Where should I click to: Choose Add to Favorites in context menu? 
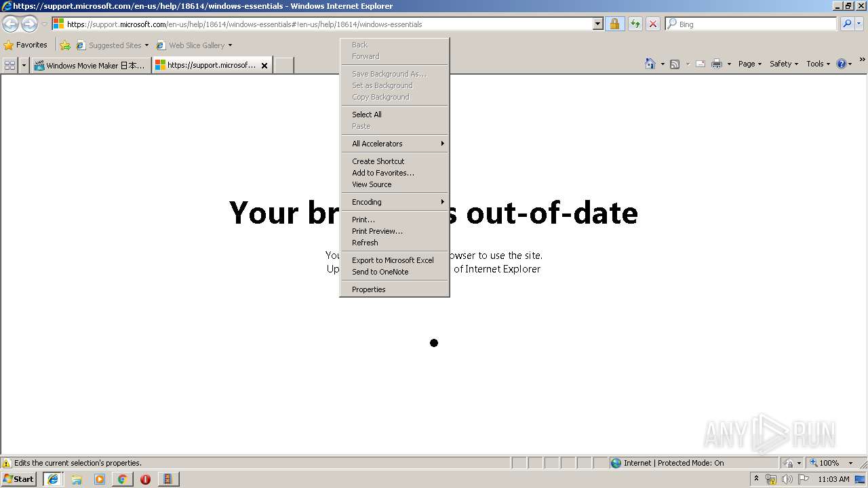pos(395,173)
